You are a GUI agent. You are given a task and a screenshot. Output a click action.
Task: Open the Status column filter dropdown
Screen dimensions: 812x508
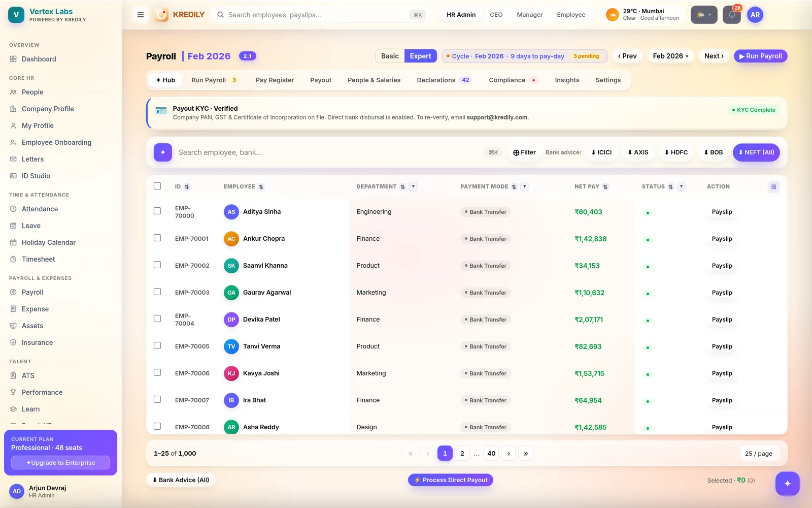682,186
